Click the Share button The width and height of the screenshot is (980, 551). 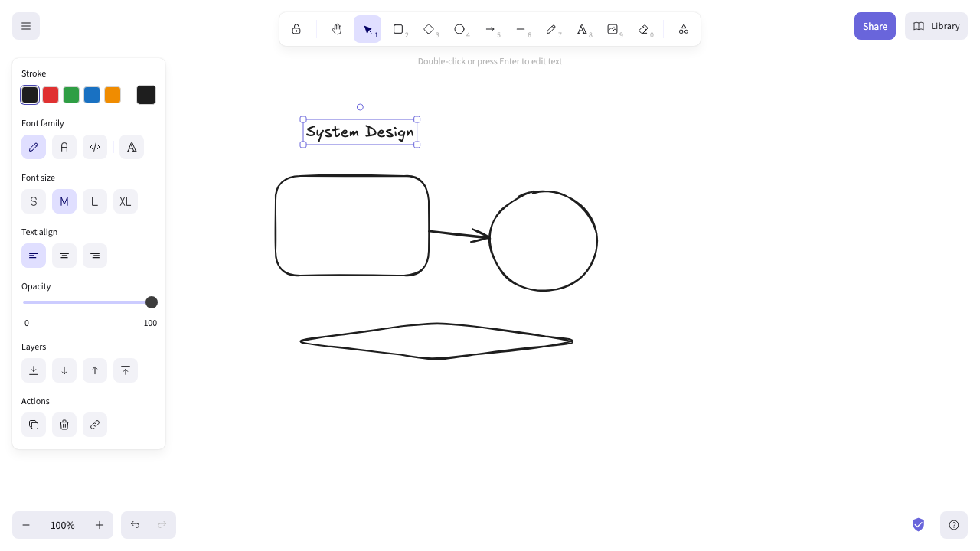click(875, 26)
